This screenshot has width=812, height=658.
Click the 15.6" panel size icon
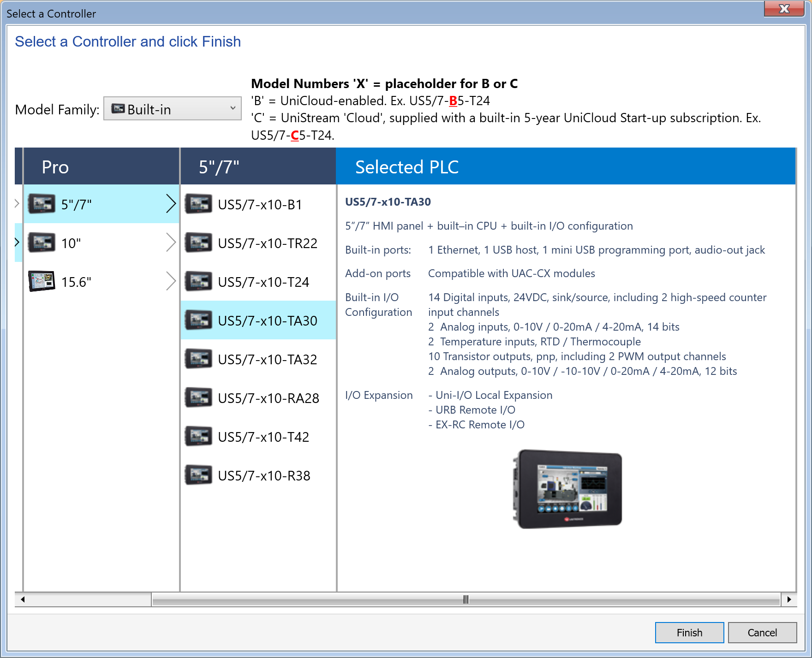[x=42, y=281]
